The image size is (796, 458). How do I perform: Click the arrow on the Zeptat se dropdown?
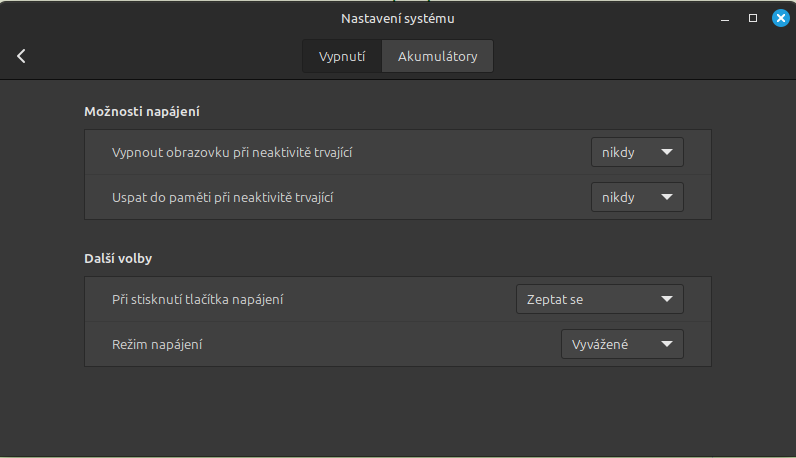pos(667,299)
